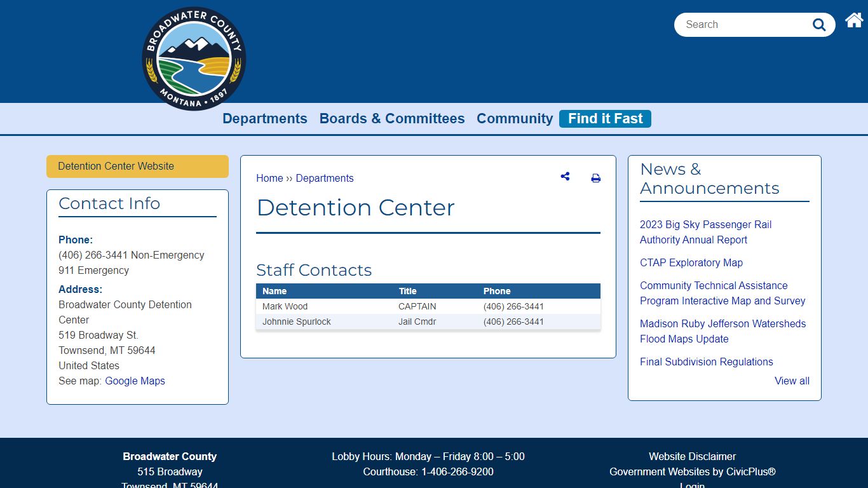Click View all announcements

792,381
